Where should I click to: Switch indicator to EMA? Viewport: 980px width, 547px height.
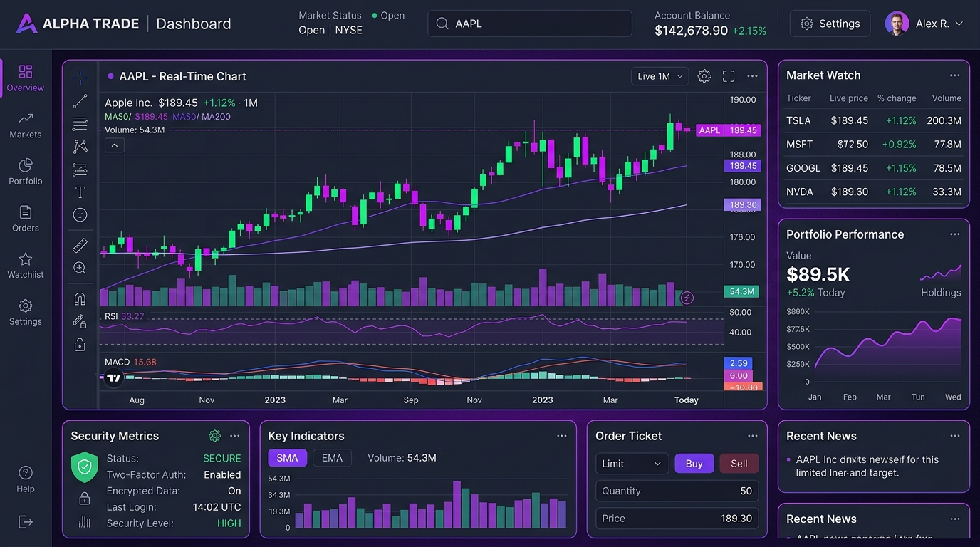tap(332, 458)
